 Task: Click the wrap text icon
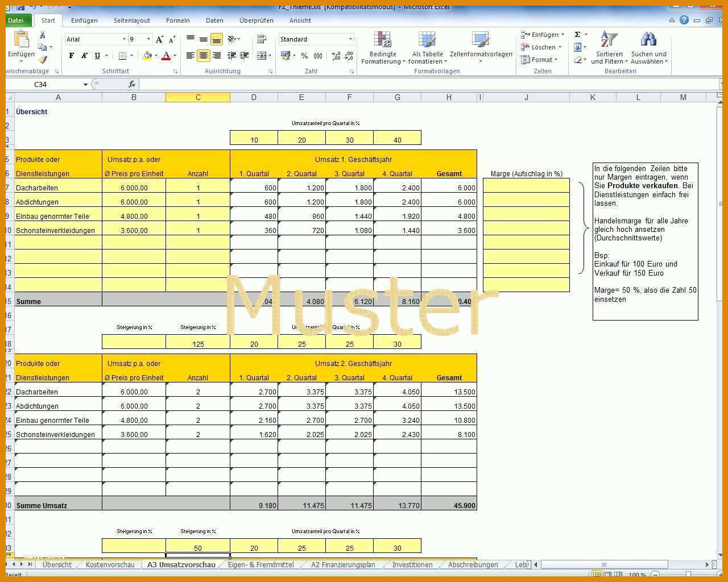(x=262, y=39)
